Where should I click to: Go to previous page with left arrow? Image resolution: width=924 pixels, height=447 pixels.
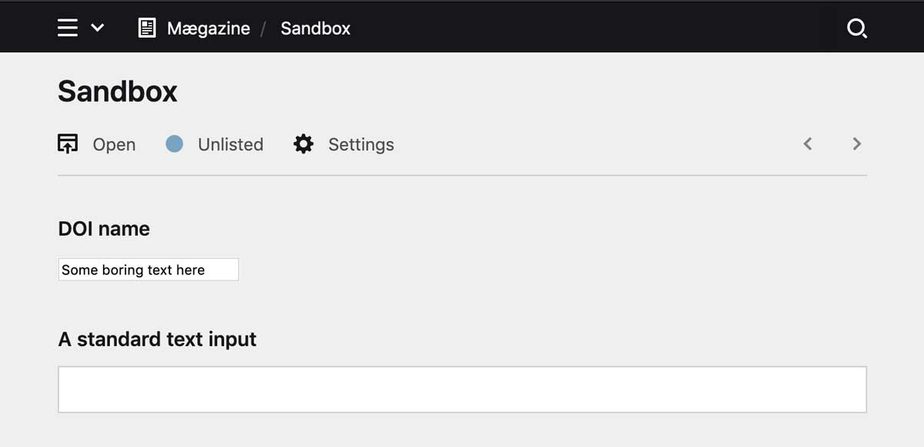(808, 144)
